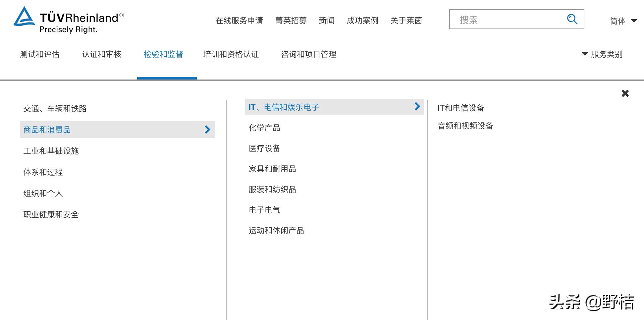Open the 关于莱茵 page

point(406,21)
